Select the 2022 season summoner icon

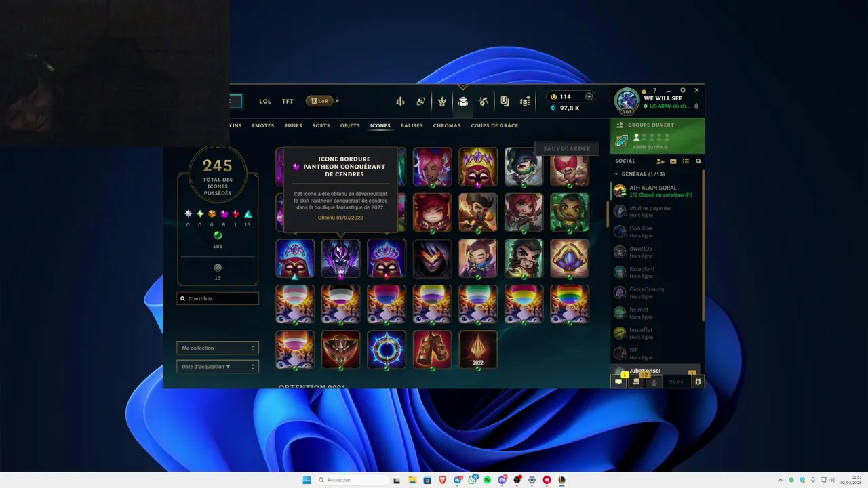click(x=478, y=350)
